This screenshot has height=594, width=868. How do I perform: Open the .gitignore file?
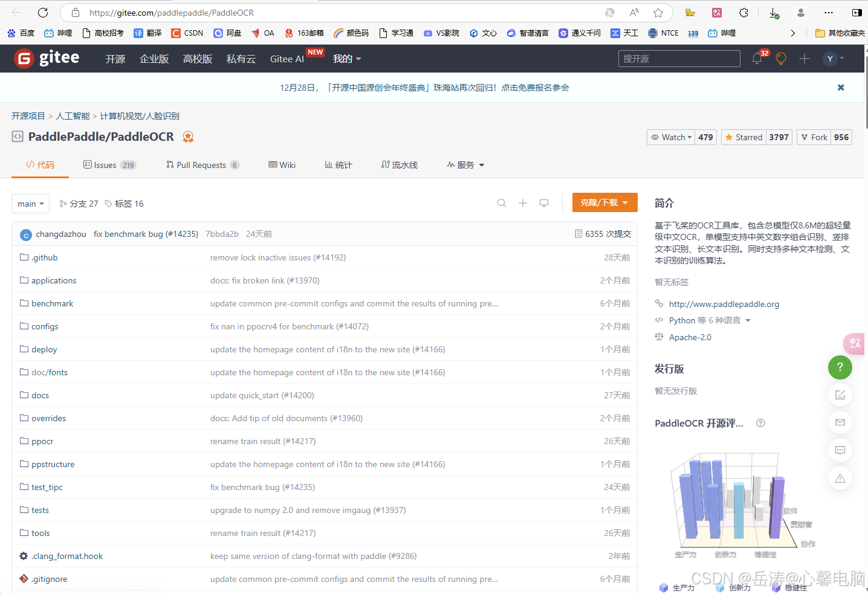point(50,579)
